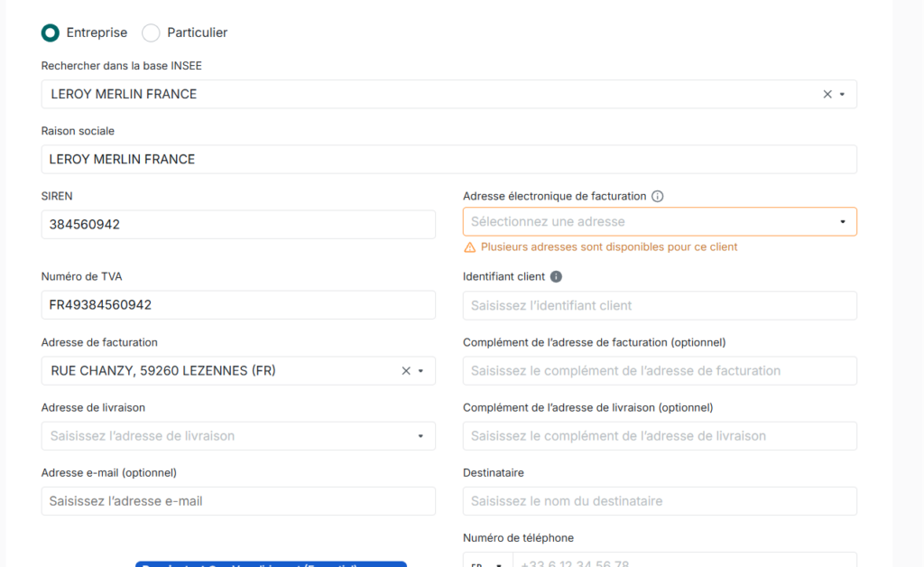Click the blue button at the bottom

271,564
